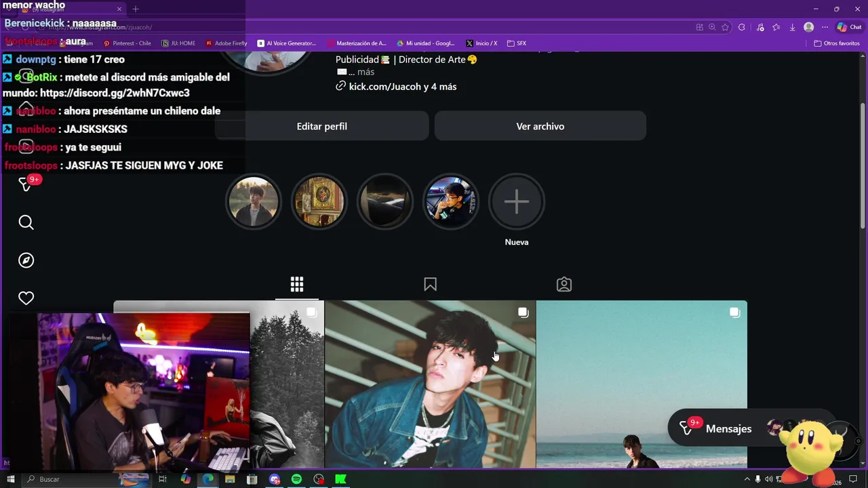Viewport: 868px width, 488px height.
Task: Show hidden system tray icons
Action: (747, 479)
